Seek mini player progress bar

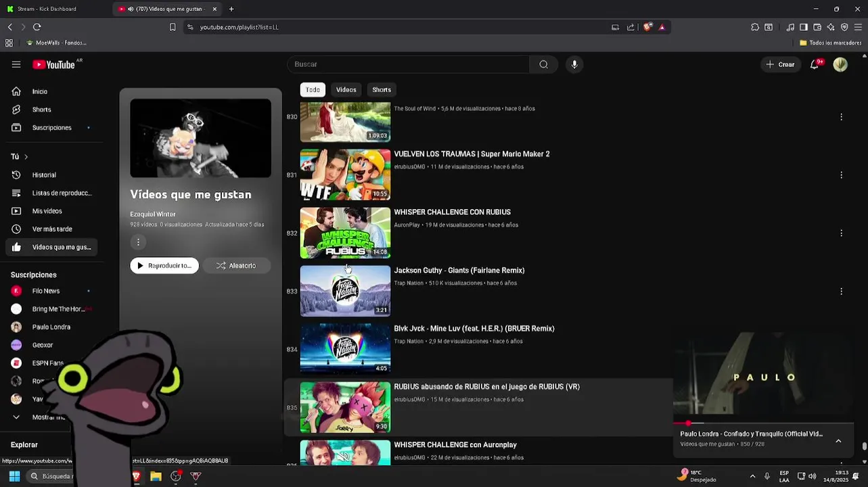pyautogui.click(x=763, y=423)
